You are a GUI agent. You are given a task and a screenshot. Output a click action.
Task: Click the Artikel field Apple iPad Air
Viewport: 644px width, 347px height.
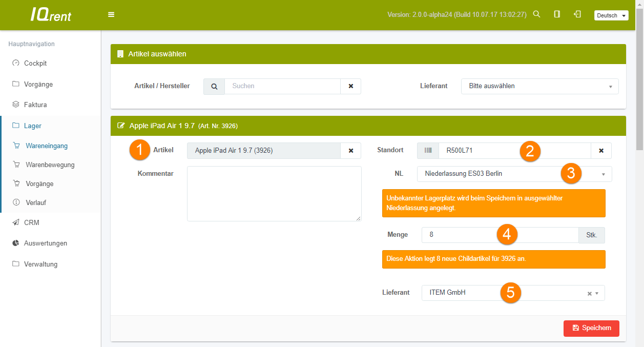pos(264,151)
